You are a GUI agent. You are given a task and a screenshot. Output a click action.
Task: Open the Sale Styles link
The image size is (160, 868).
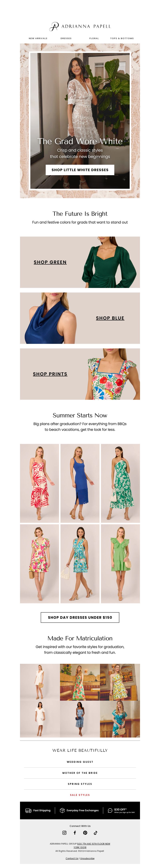tap(80, 794)
